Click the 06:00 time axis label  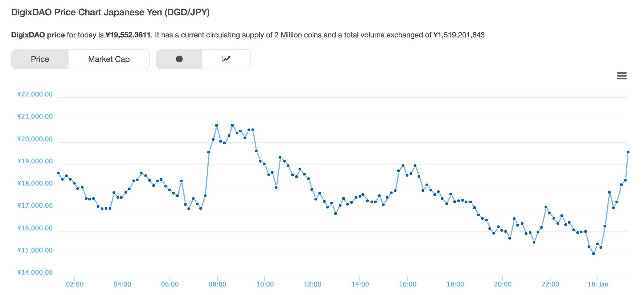(170, 284)
